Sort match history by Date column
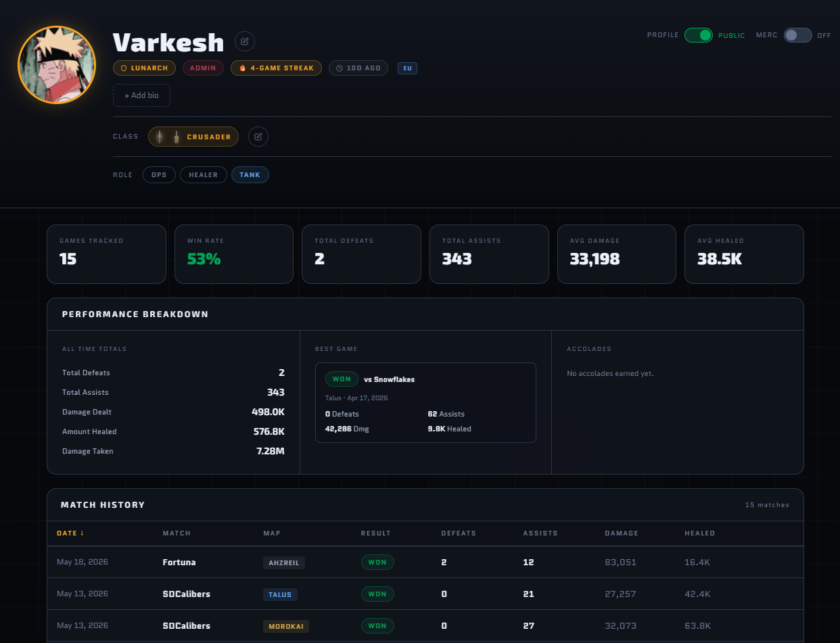The width and height of the screenshot is (840, 643). point(70,533)
